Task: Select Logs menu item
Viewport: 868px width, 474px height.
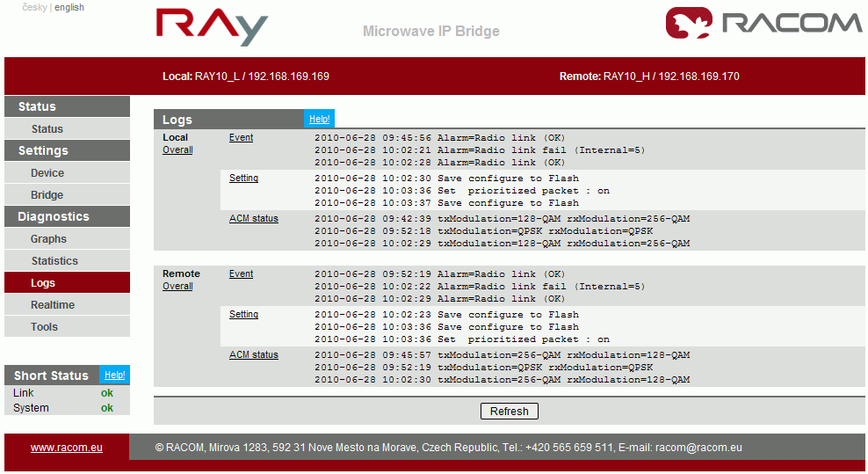Action: pyautogui.click(x=67, y=283)
